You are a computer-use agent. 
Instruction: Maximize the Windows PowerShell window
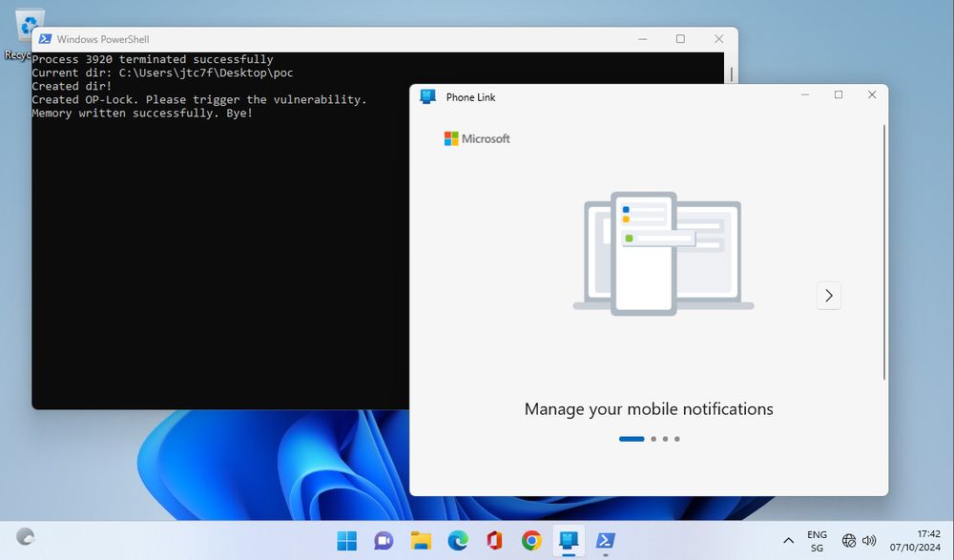pos(680,39)
